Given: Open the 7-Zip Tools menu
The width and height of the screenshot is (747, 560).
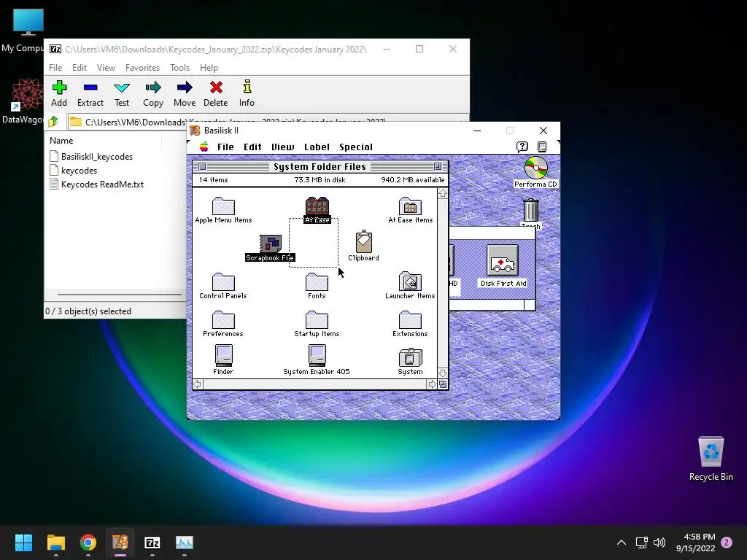Looking at the screenshot, I should coord(179,68).
